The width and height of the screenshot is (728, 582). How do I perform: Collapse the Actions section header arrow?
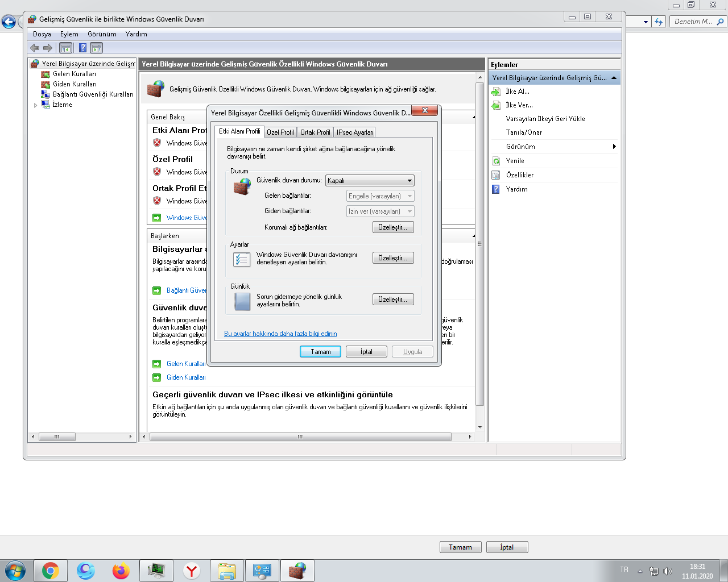click(614, 78)
